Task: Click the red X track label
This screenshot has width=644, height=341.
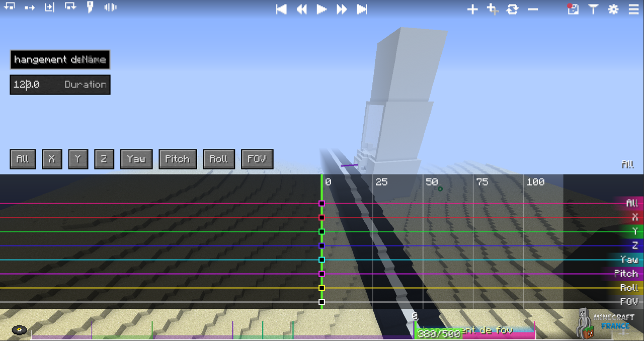Action: point(634,217)
